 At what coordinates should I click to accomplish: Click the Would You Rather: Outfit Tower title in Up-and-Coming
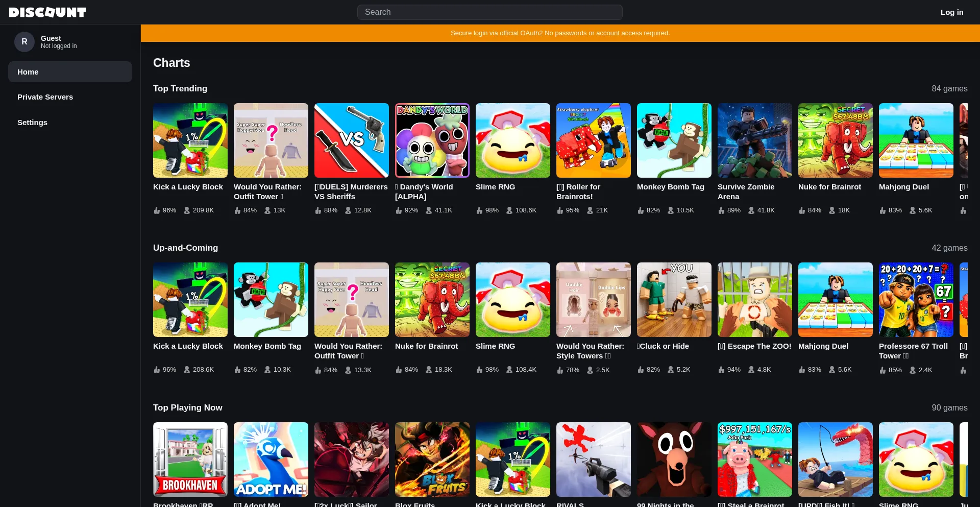pos(348,351)
